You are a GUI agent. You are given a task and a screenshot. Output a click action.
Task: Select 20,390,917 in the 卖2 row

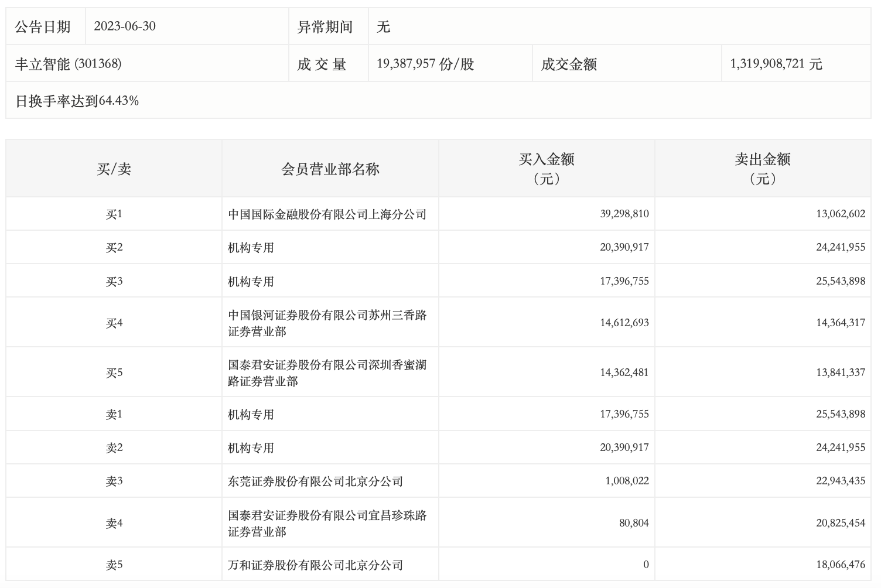[x=624, y=447]
